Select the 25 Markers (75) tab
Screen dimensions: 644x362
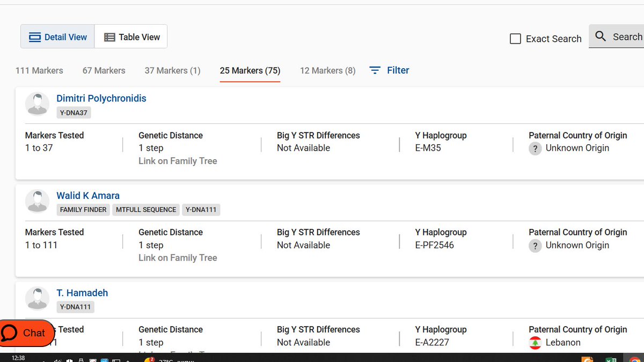coord(250,70)
